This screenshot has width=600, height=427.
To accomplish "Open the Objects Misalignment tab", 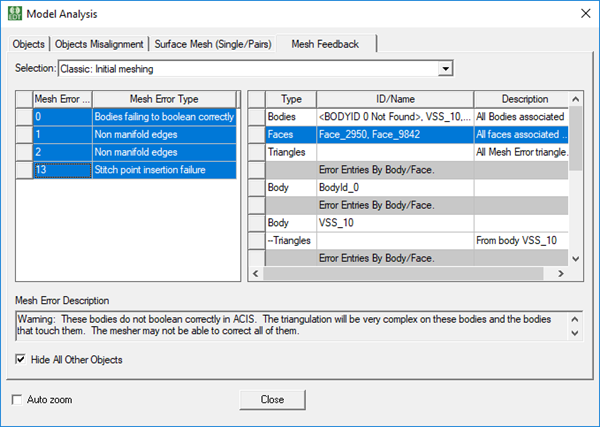I will pos(99,44).
